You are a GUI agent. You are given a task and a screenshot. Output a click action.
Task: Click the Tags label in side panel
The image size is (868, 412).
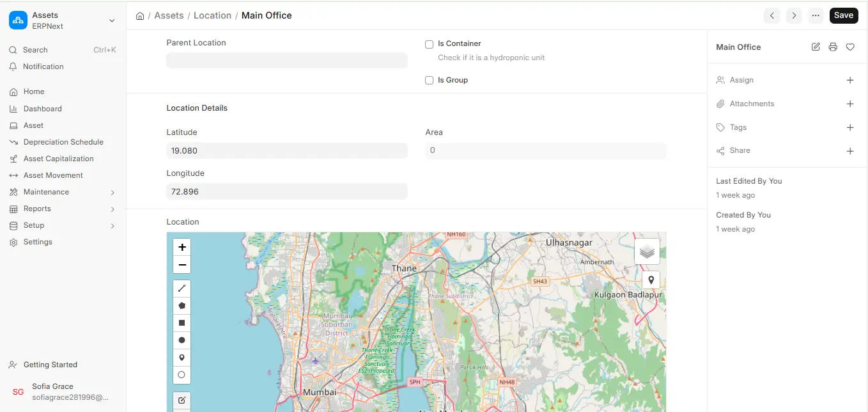738,127
